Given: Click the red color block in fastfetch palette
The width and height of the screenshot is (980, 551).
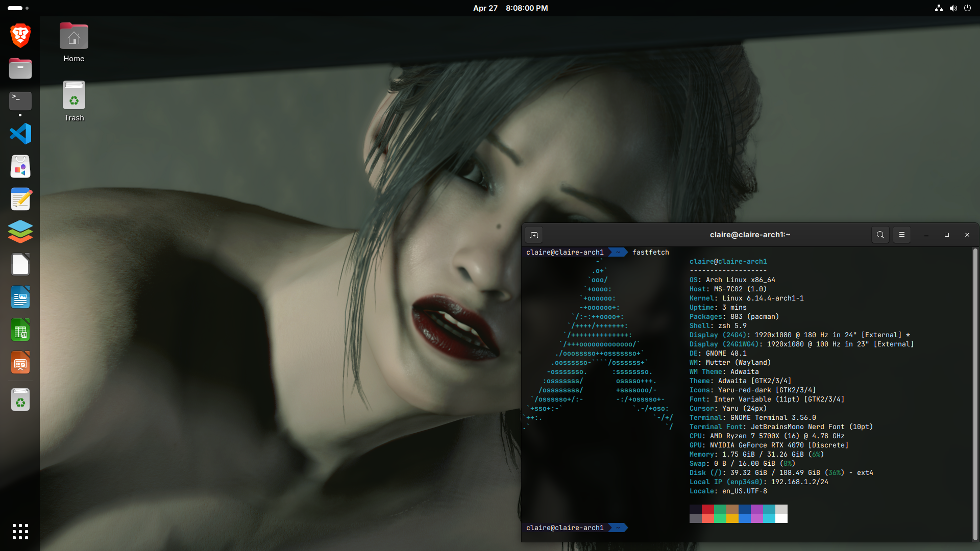Looking at the screenshot, I should (708, 509).
